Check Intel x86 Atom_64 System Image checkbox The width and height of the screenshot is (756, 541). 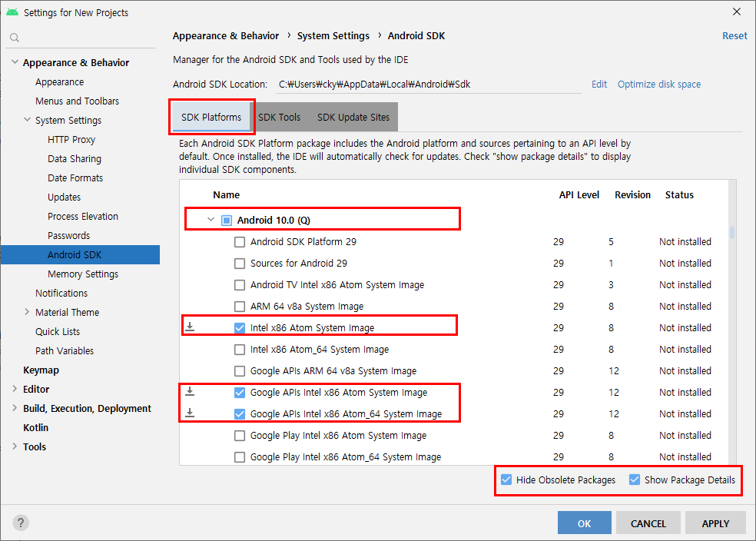tap(240, 350)
